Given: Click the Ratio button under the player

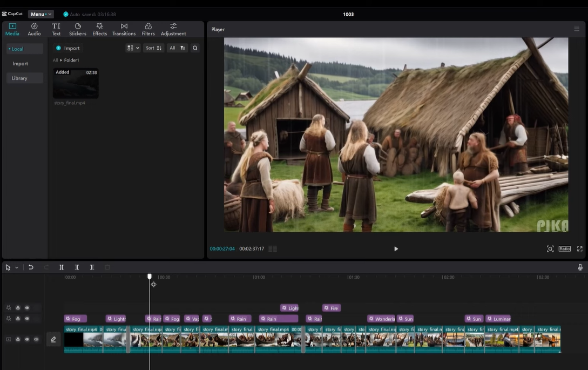Looking at the screenshot, I should click(x=564, y=248).
